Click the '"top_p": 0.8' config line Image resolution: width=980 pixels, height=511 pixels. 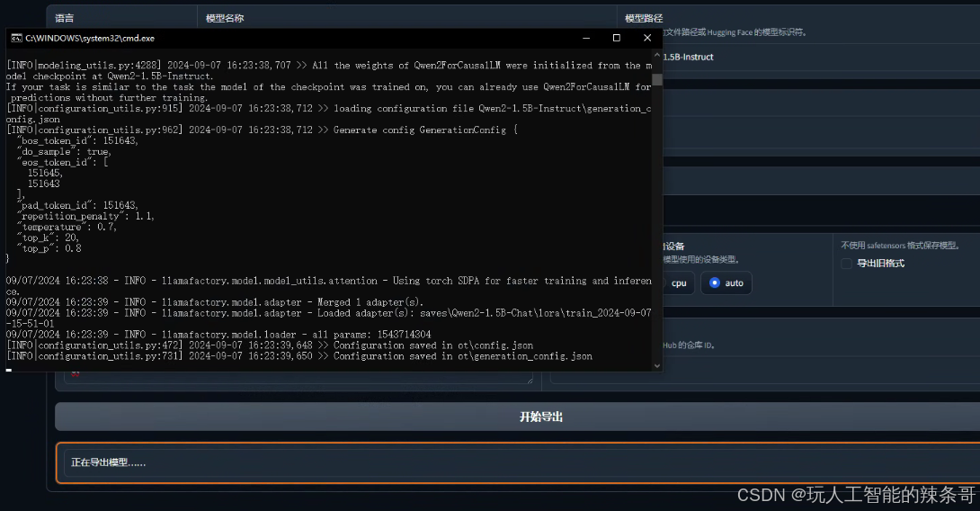pos(49,248)
